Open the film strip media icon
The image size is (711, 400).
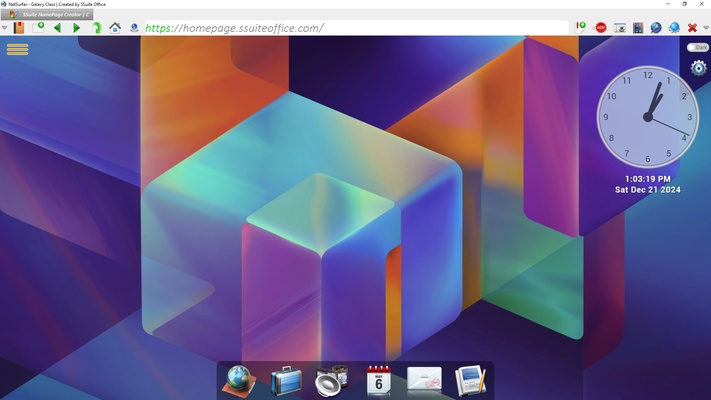pos(638,28)
